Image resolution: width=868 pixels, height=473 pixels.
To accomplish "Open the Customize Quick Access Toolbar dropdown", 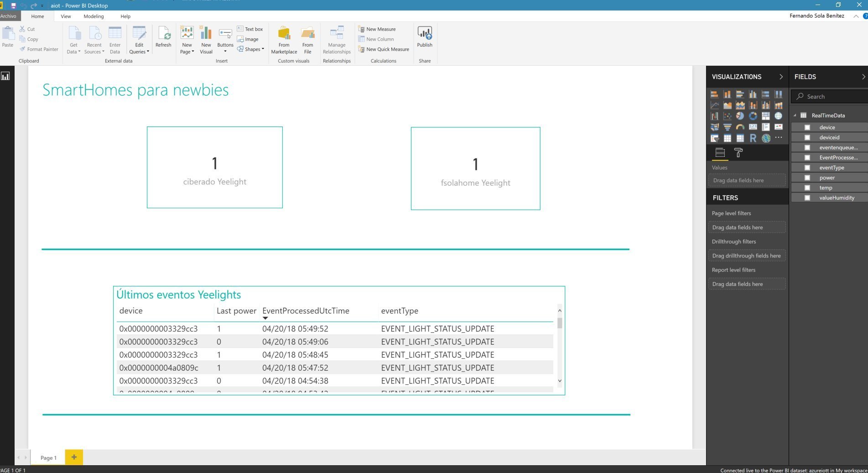I will tap(42, 6).
